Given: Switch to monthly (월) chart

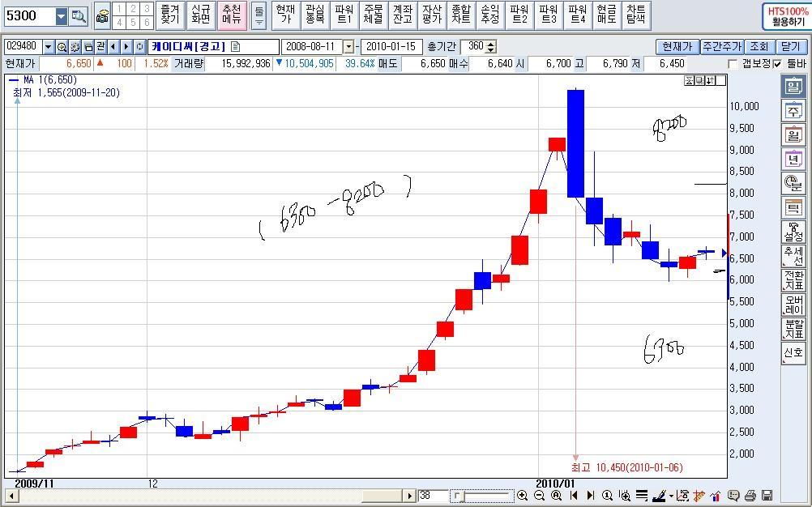Looking at the screenshot, I should (793, 134).
